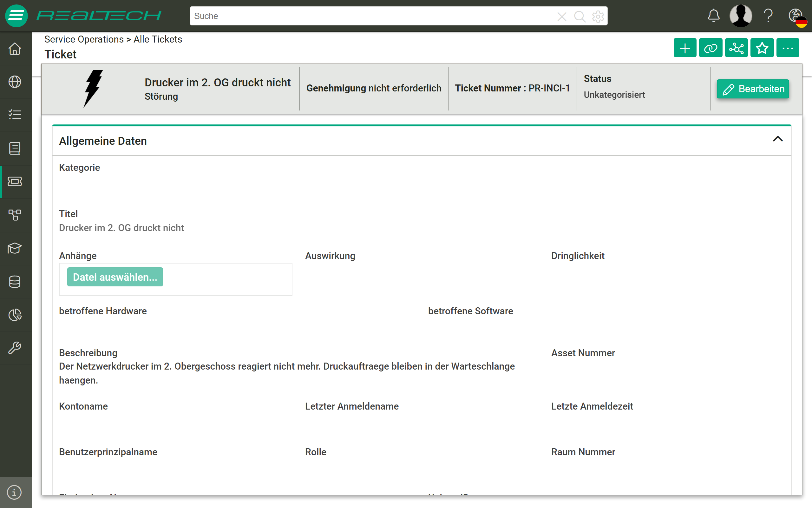Open notifications bell

click(714, 16)
